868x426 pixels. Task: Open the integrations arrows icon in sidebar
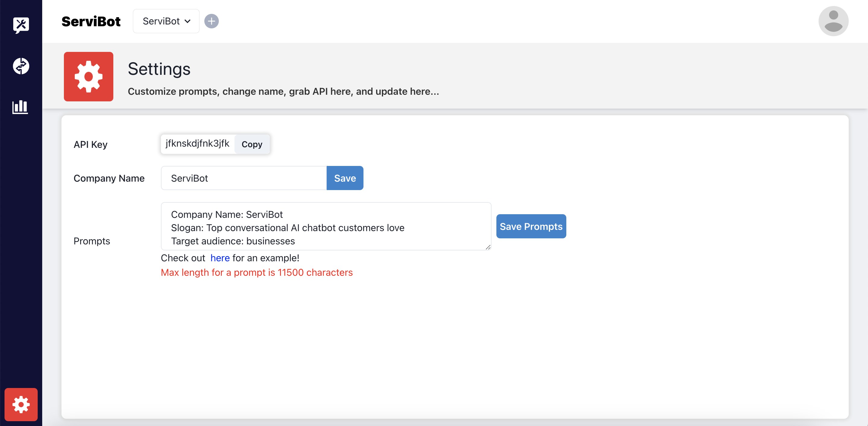coord(21,66)
